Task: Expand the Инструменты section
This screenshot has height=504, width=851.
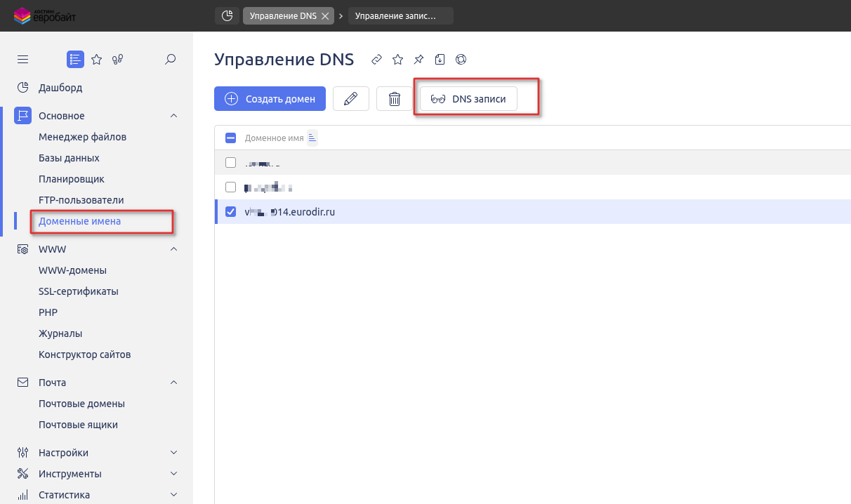Action: (173, 473)
